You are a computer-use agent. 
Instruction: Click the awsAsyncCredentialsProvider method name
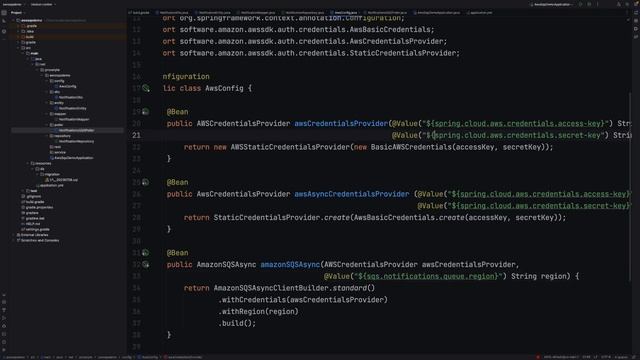point(351,194)
